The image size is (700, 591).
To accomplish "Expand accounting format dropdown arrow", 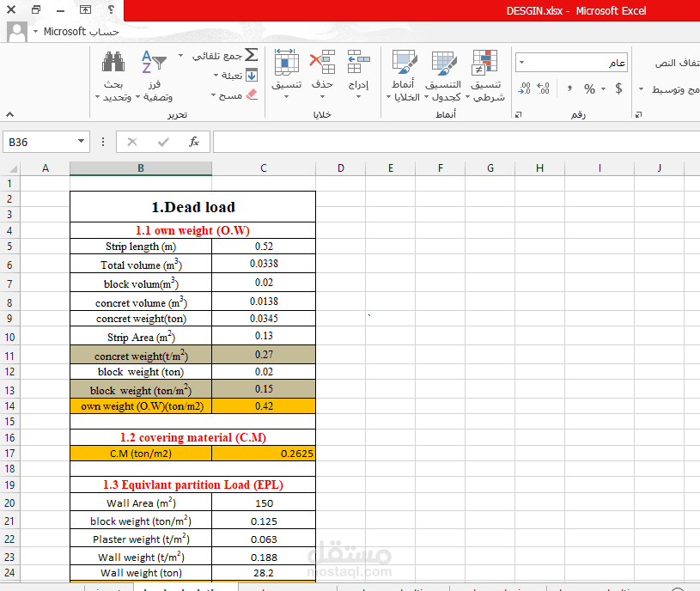I will [x=603, y=88].
